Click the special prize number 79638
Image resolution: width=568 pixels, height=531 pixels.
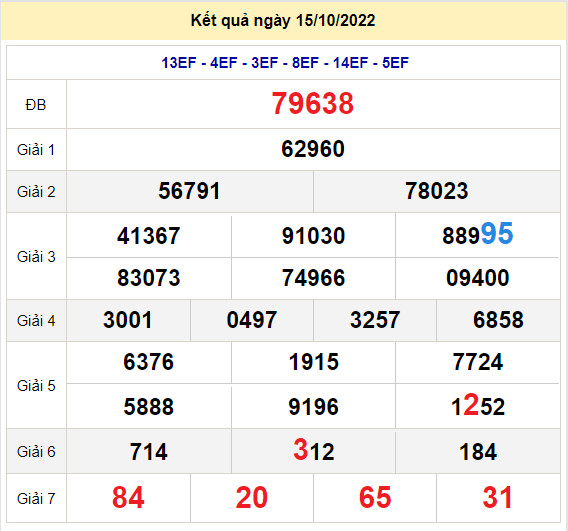pyautogui.click(x=313, y=104)
